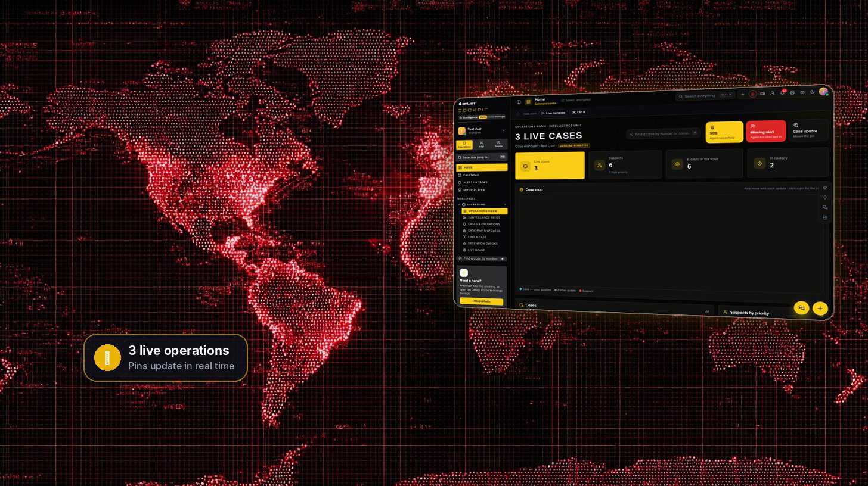Select the Operations sidebar tab

click(464, 145)
